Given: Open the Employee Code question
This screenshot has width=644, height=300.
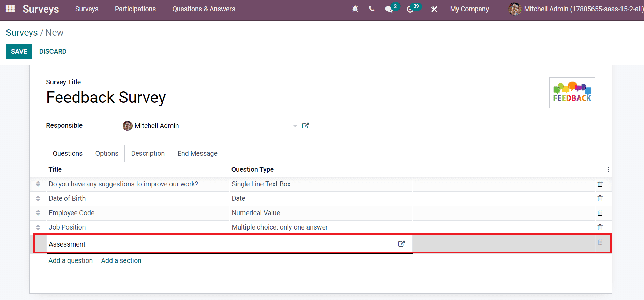Looking at the screenshot, I should tap(72, 213).
